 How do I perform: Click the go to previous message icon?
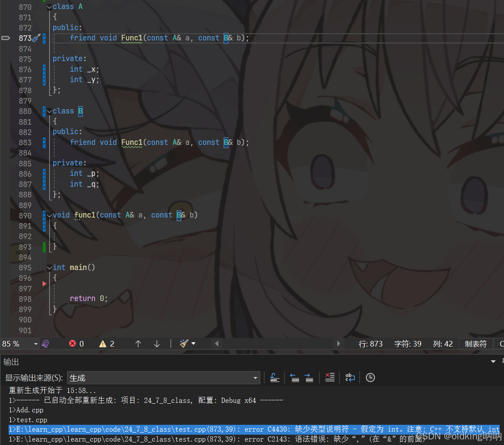pos(294,377)
